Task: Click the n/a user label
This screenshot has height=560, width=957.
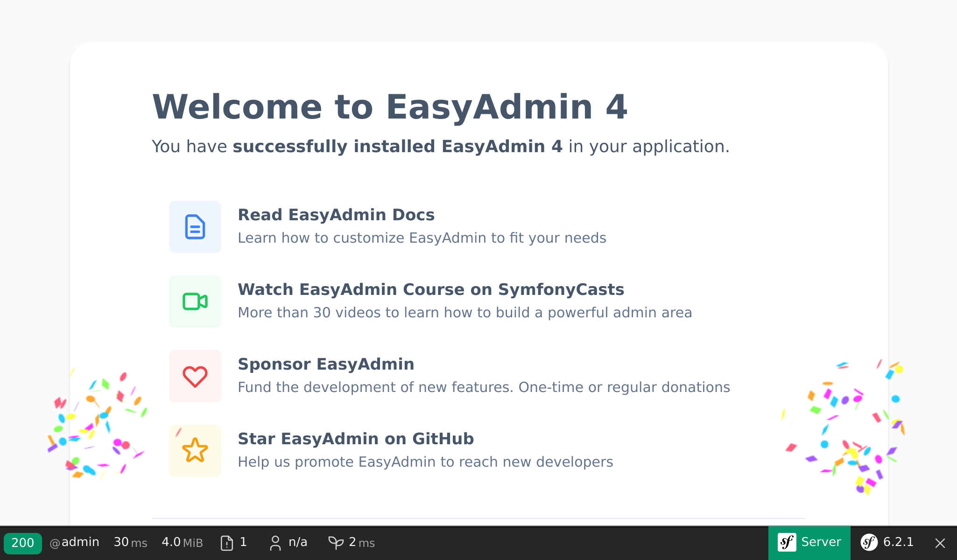Action: coord(298,542)
